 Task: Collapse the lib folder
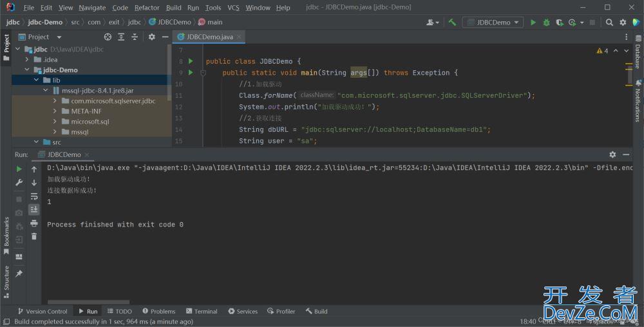click(x=36, y=80)
